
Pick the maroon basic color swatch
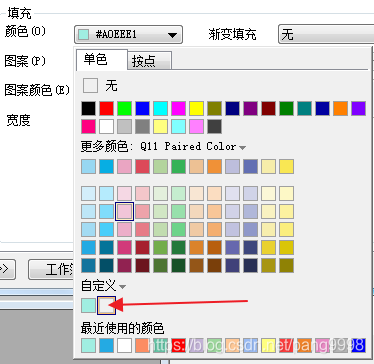pyautogui.click(x=268, y=109)
